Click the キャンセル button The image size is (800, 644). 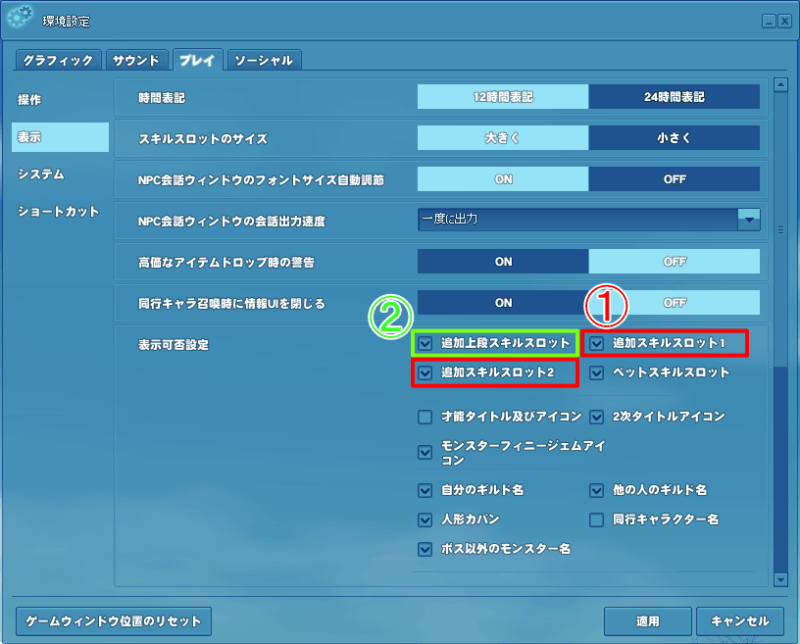coord(739,620)
